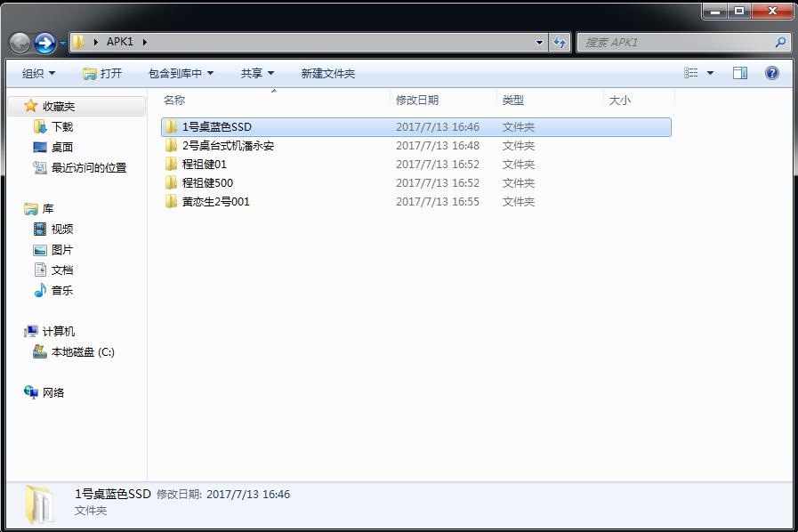Open the address bar history dropdown
Viewport: 798px width, 532px height.
(x=540, y=42)
